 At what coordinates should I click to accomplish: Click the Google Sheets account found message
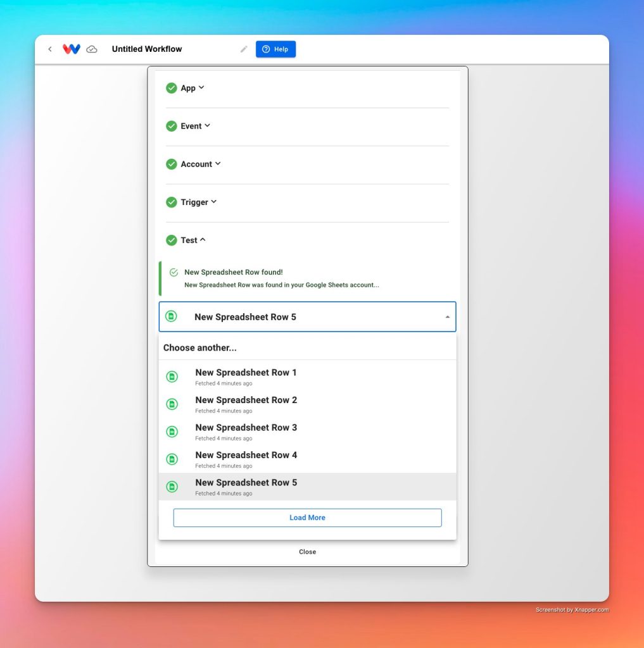click(282, 285)
